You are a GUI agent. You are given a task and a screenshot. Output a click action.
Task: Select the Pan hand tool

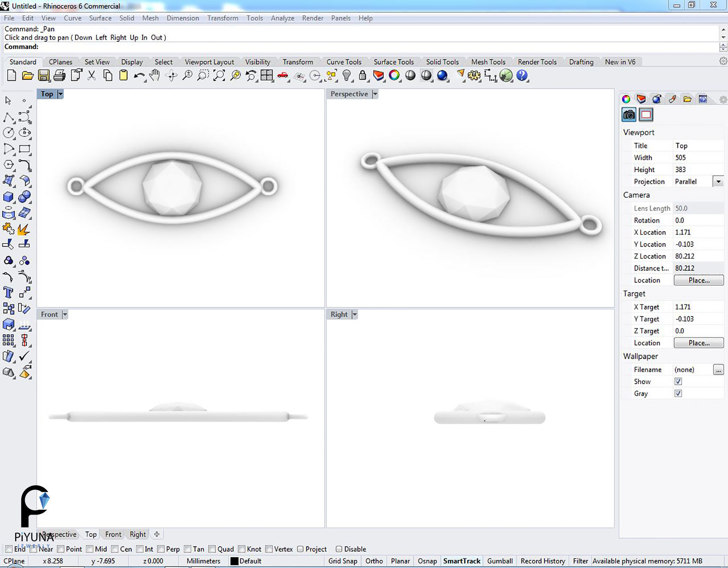pos(154,76)
